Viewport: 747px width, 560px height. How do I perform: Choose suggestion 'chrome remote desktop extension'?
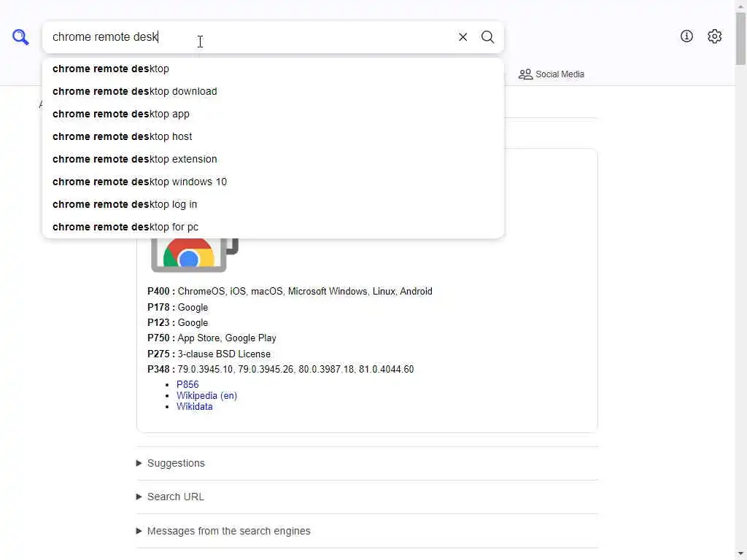coord(273,159)
